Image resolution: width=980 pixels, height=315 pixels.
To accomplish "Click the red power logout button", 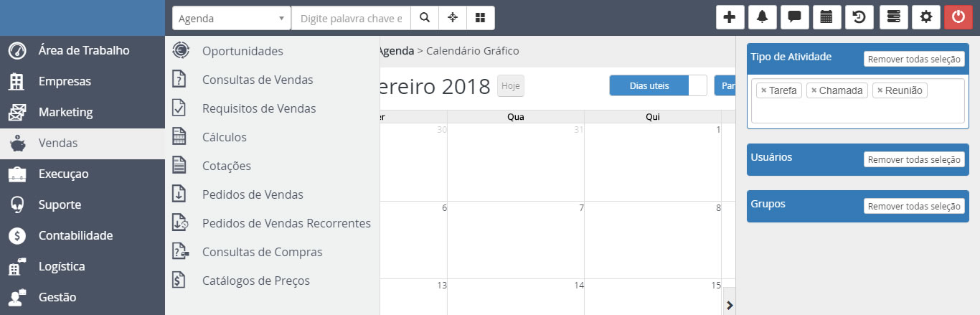I will pyautogui.click(x=958, y=17).
